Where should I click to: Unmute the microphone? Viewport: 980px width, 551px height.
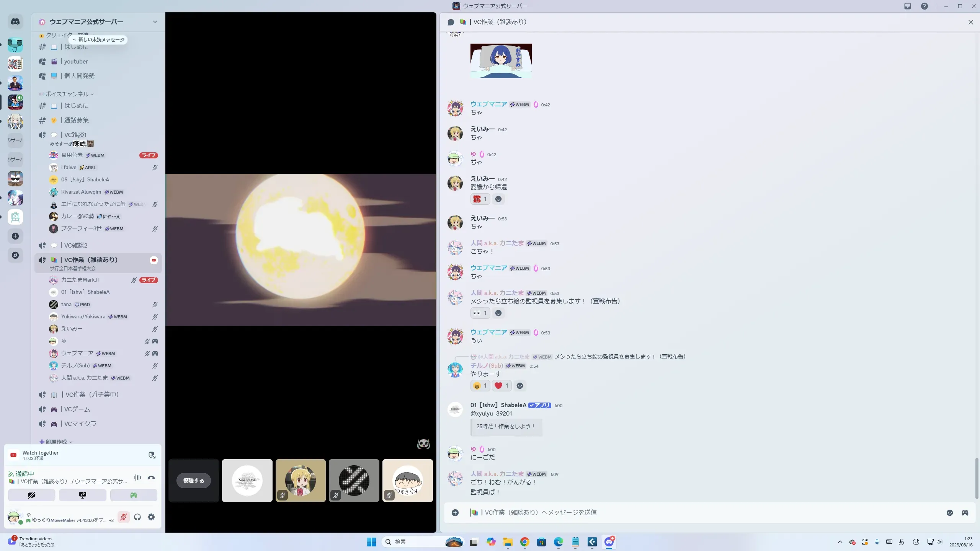click(x=123, y=517)
